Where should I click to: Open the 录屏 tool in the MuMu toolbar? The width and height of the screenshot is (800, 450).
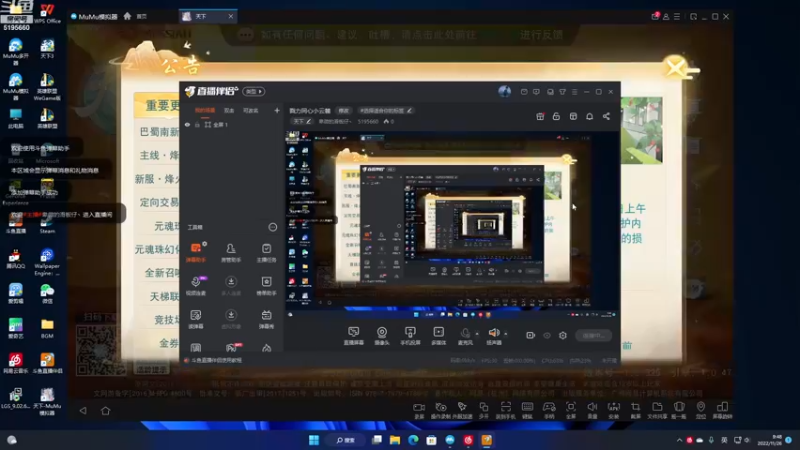coord(419,410)
